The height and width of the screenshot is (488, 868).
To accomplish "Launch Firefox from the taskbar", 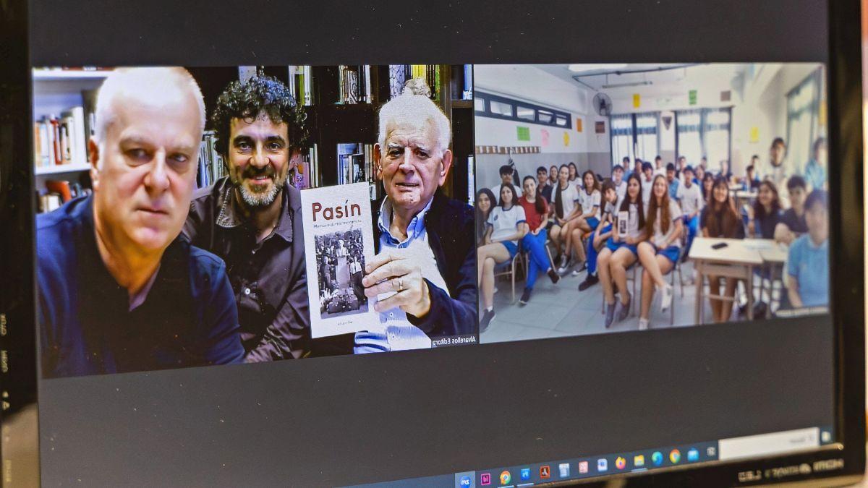I will point(620,463).
